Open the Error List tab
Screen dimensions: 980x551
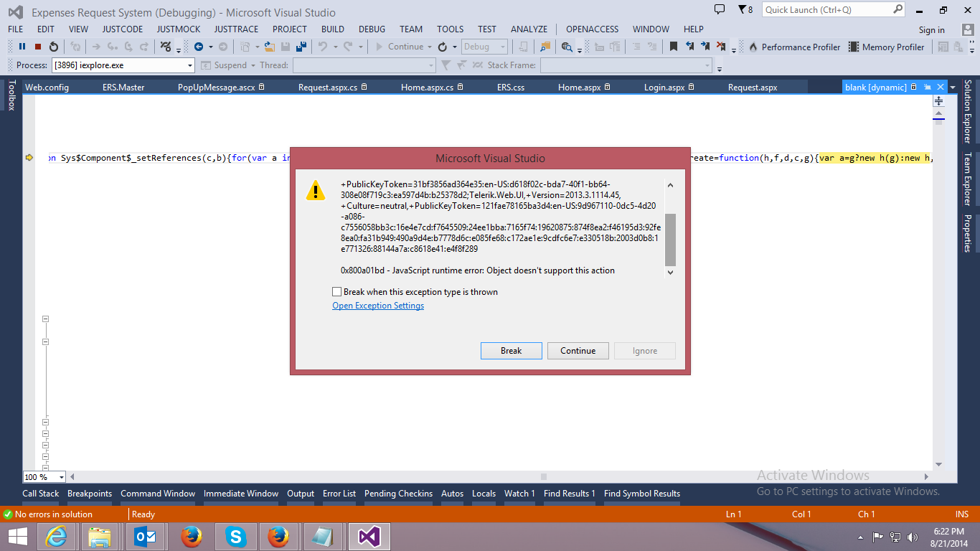pyautogui.click(x=339, y=494)
